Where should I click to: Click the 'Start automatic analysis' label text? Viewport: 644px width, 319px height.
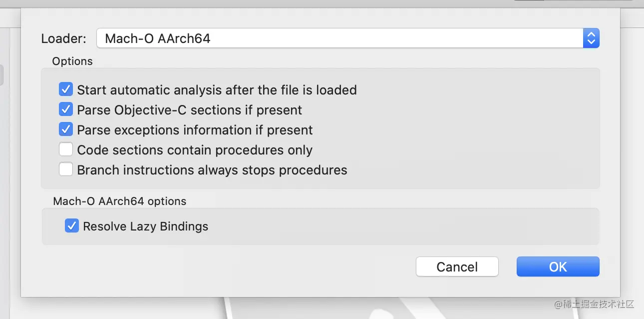pos(217,90)
